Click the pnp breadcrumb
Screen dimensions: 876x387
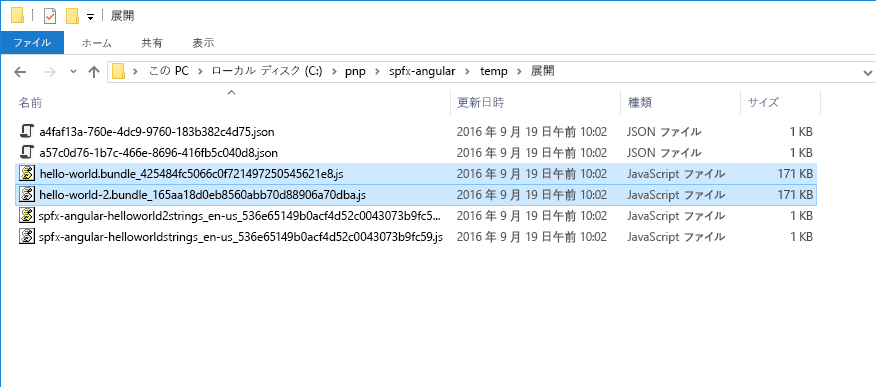(355, 71)
